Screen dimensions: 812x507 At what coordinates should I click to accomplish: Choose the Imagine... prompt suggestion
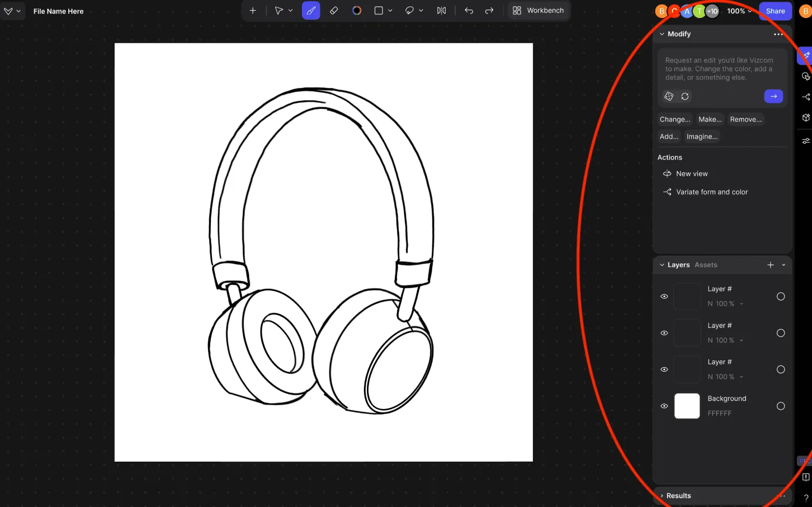coord(702,137)
